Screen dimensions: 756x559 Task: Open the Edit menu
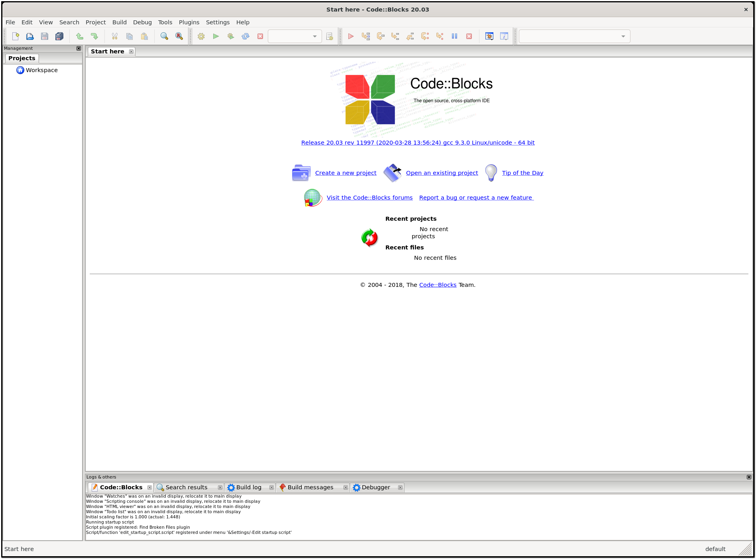tap(27, 22)
